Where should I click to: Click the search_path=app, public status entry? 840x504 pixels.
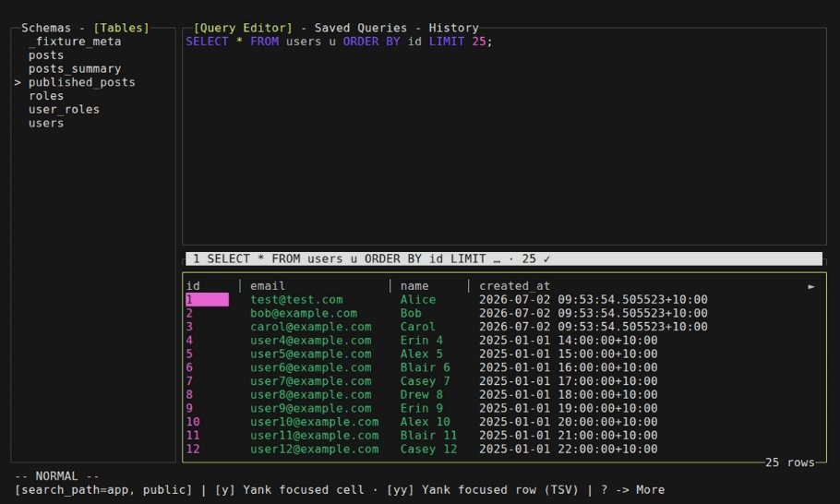103,489
